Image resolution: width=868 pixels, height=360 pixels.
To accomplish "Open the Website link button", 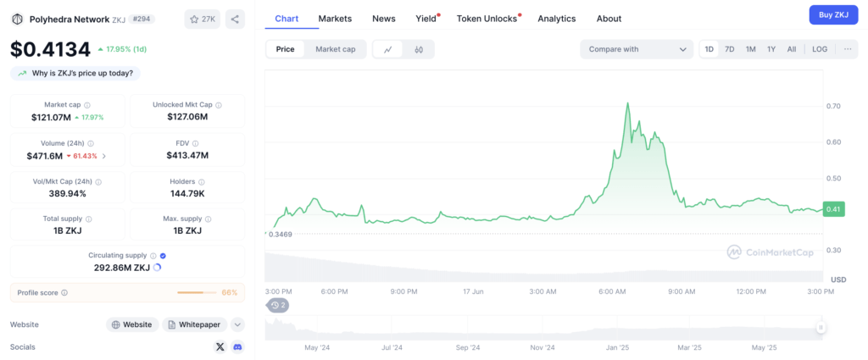I will coord(132,324).
